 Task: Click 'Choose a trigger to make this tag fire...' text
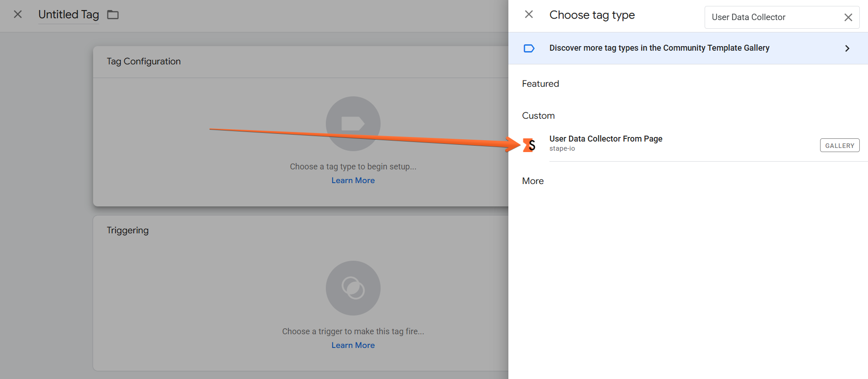353,332
